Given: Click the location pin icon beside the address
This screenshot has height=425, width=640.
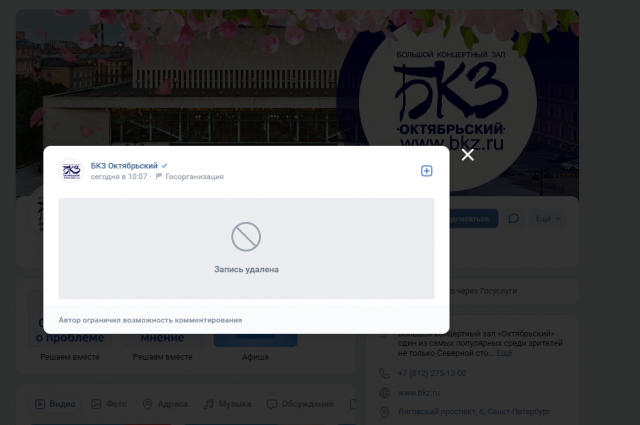Looking at the screenshot, I should click(x=384, y=412).
